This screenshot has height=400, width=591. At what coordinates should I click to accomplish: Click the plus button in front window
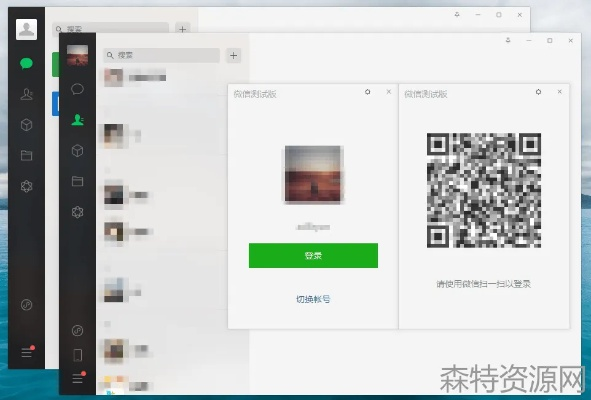[x=234, y=55]
